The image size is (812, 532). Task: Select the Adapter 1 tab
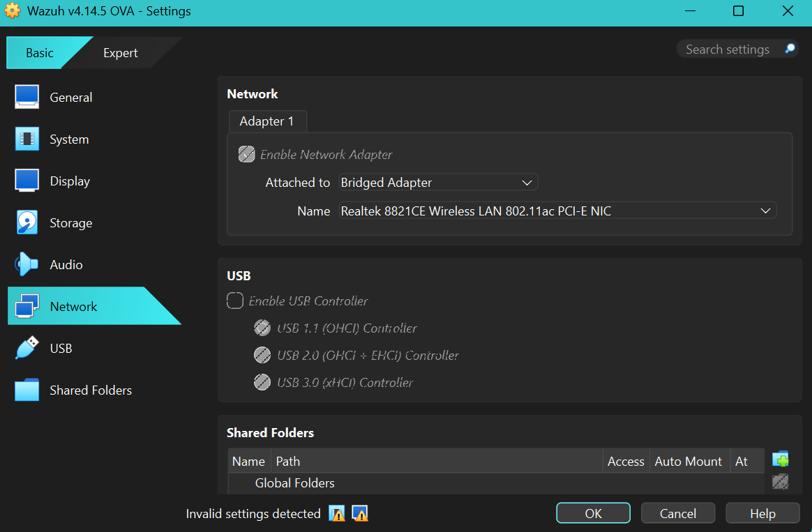267,121
